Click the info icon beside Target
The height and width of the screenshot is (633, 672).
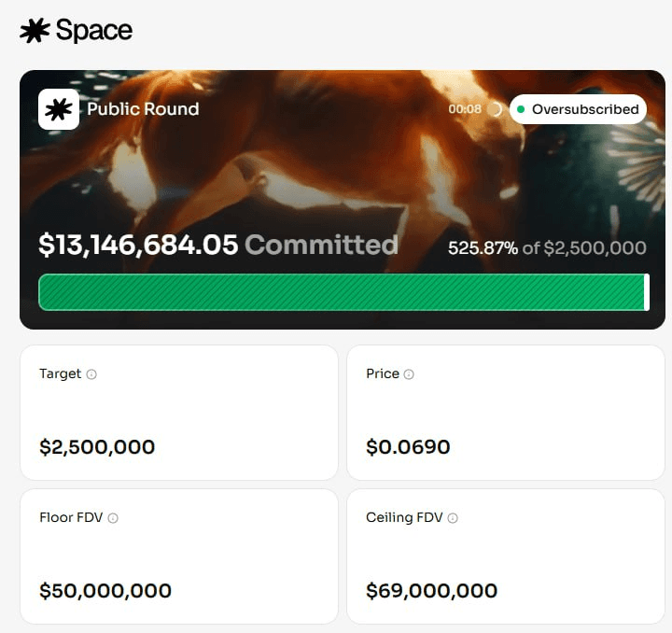91,374
